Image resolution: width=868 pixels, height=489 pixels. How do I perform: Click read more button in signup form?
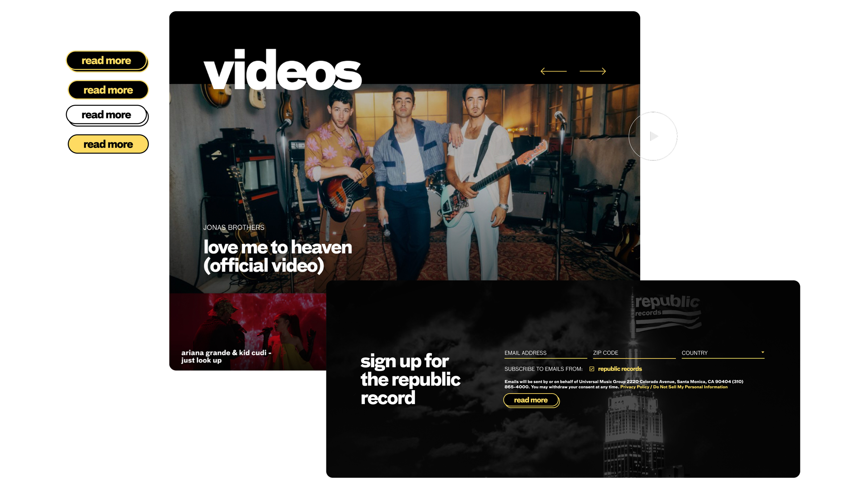click(x=531, y=400)
